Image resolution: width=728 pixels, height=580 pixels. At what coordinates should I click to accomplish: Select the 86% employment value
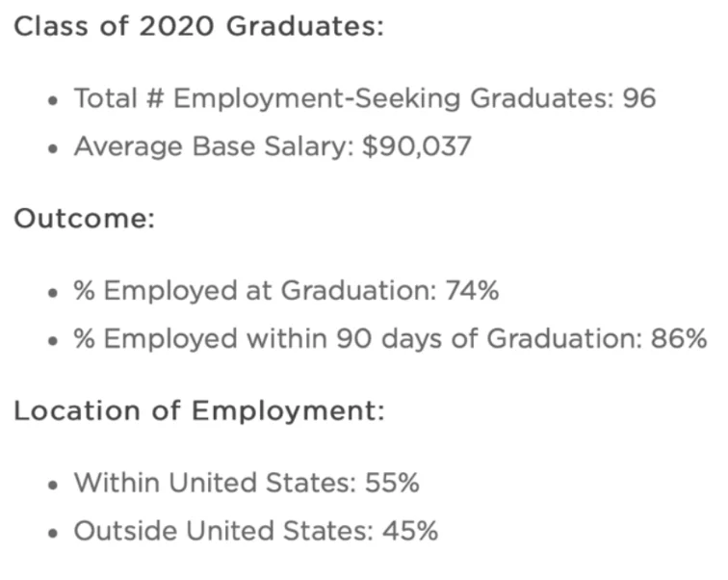point(680,339)
